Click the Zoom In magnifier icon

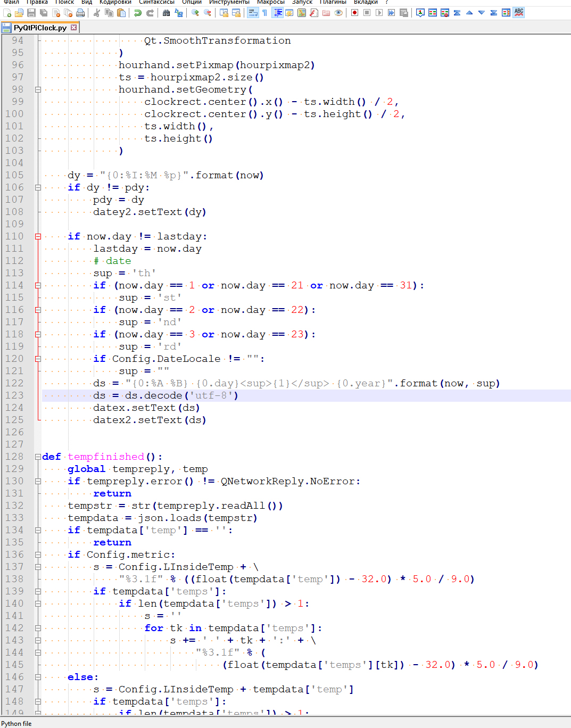click(195, 13)
